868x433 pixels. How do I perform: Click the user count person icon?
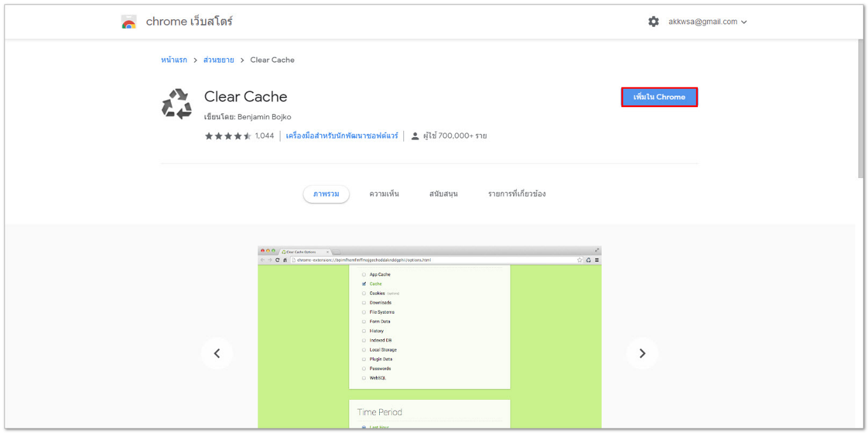(415, 136)
